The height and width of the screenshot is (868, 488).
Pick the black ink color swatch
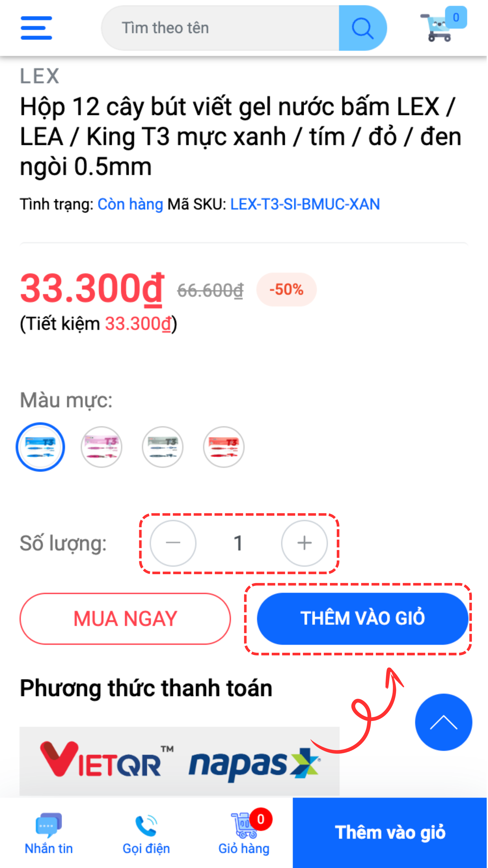pyautogui.click(x=163, y=447)
